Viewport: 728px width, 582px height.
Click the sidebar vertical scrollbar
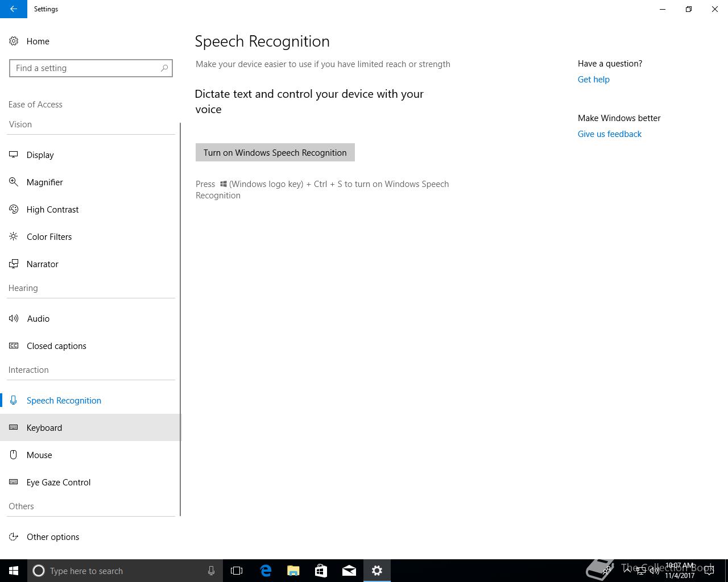tap(180, 319)
